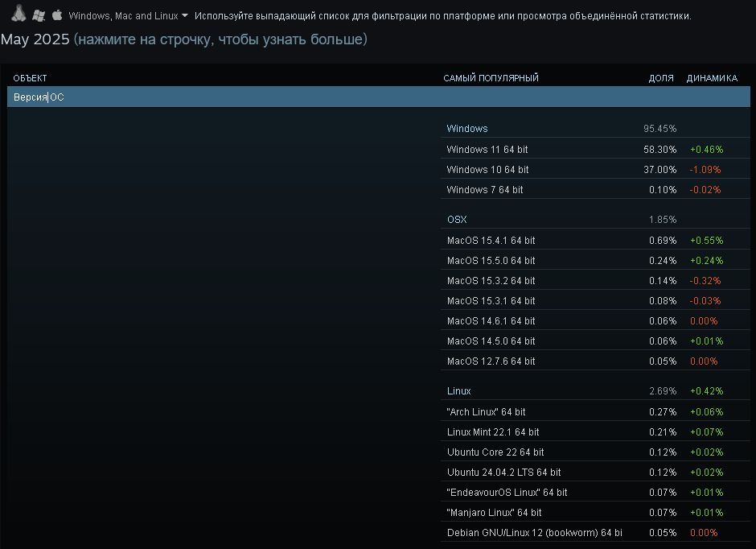Click the ДИНАМИКА column header
The height and width of the screenshot is (549, 756).
click(x=712, y=78)
